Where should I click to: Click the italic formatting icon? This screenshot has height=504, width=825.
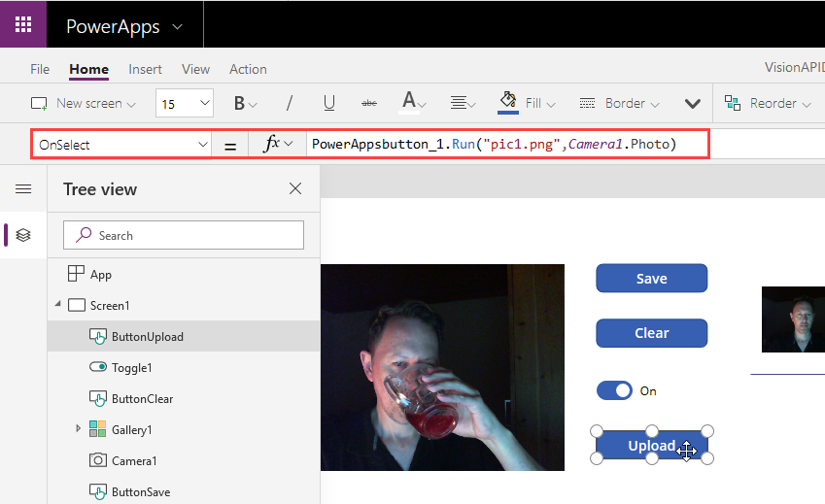(x=289, y=103)
